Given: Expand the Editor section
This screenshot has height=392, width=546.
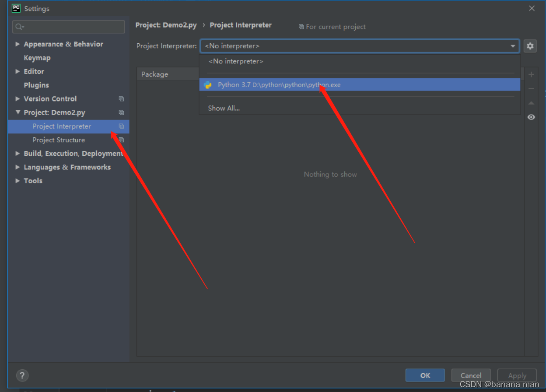Looking at the screenshot, I should coord(17,71).
